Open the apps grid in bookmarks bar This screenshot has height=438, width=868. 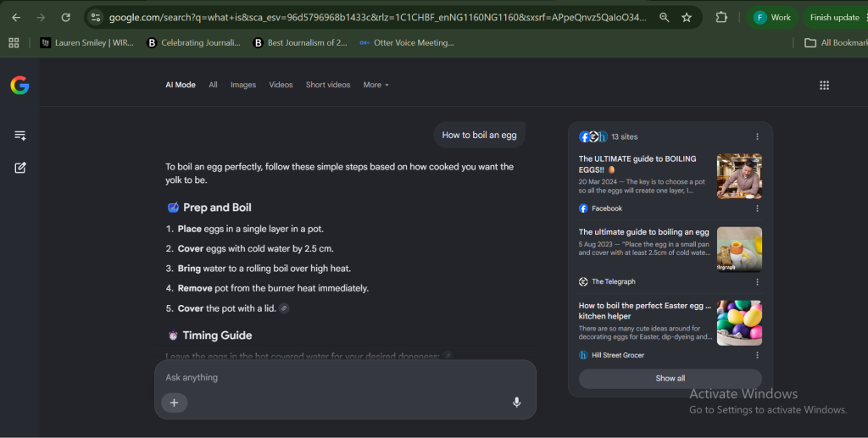coord(14,42)
